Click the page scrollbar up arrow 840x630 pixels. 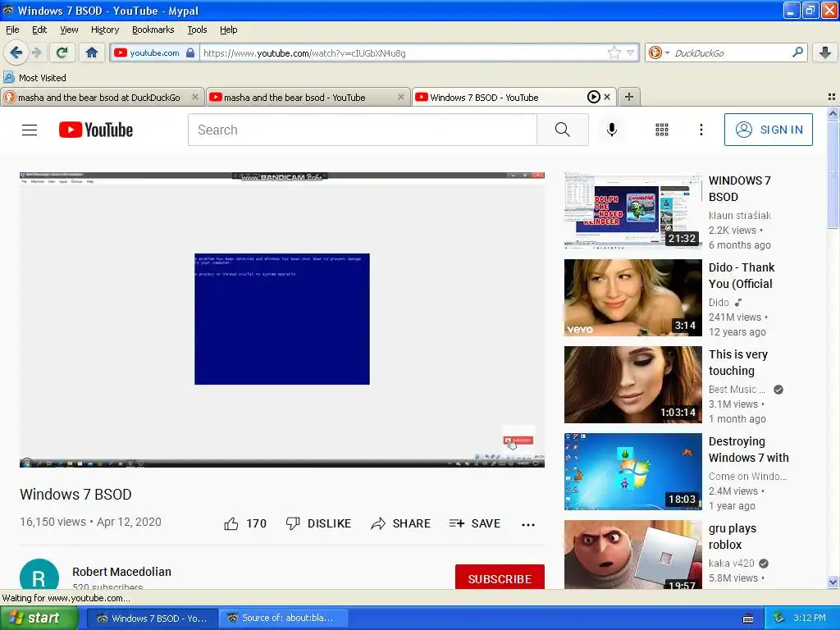click(x=833, y=113)
